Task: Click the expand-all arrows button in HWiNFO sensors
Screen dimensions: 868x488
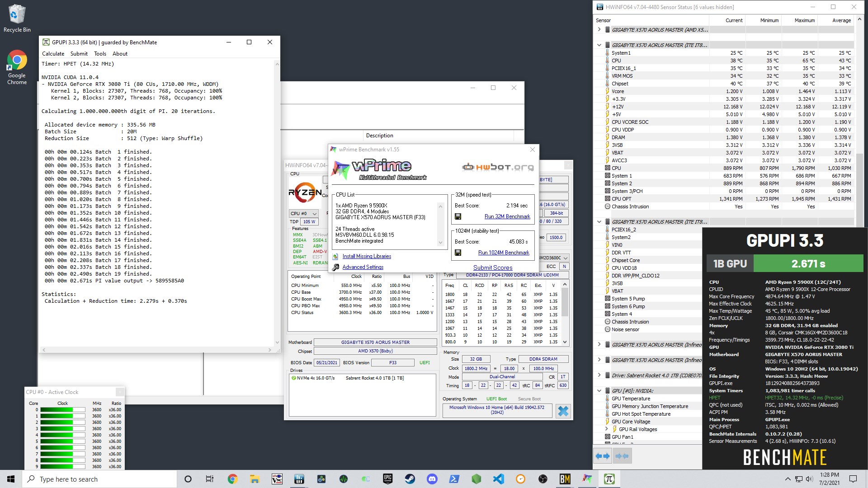Action: point(603,456)
